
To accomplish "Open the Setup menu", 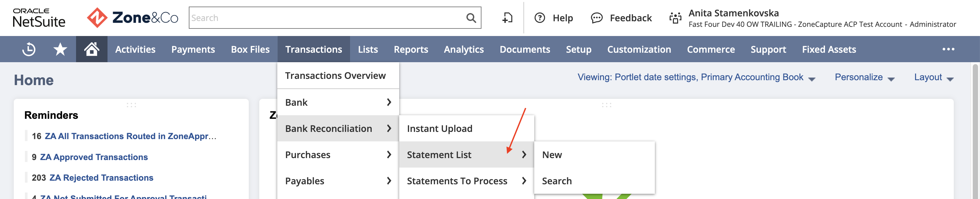I will tap(578, 49).
